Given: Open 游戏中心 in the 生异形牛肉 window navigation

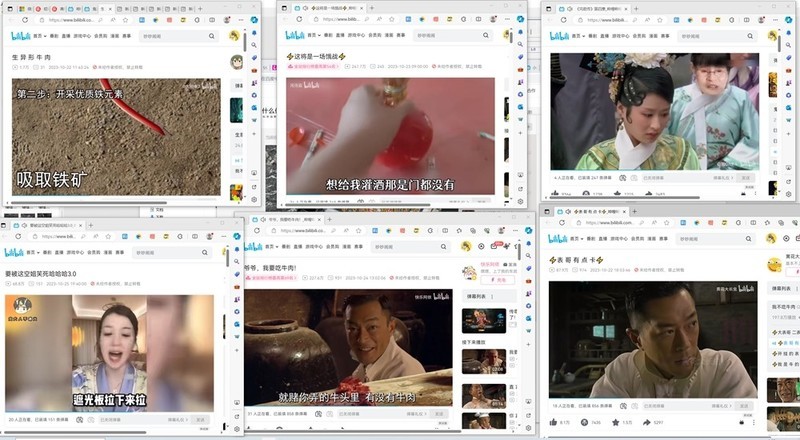Looking at the screenshot, I should (82, 36).
